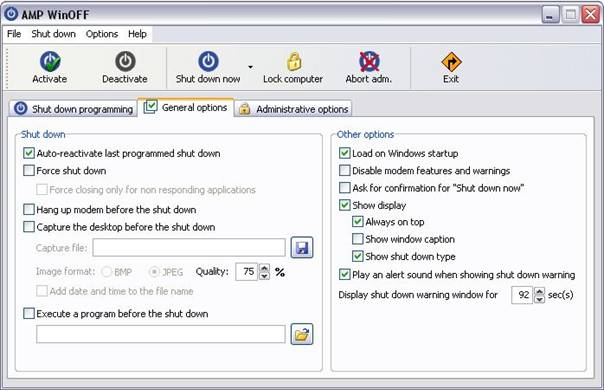
Task: Select the General options tab
Action: point(186,107)
